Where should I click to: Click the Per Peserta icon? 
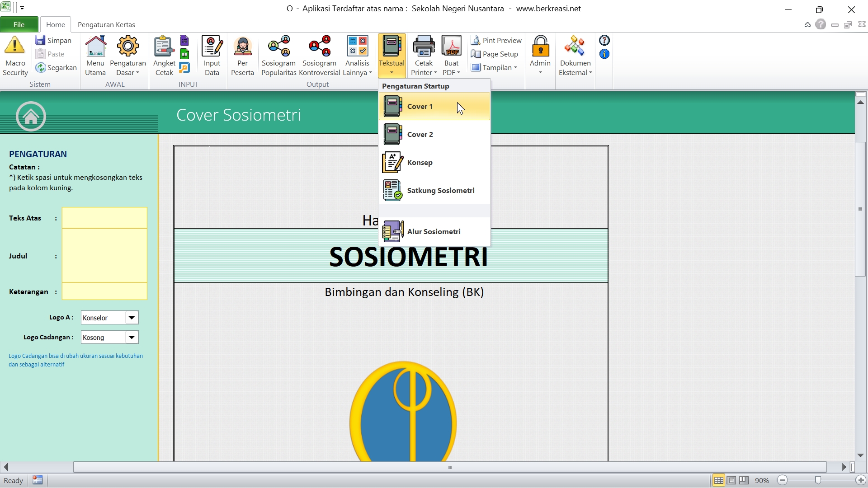(x=242, y=46)
